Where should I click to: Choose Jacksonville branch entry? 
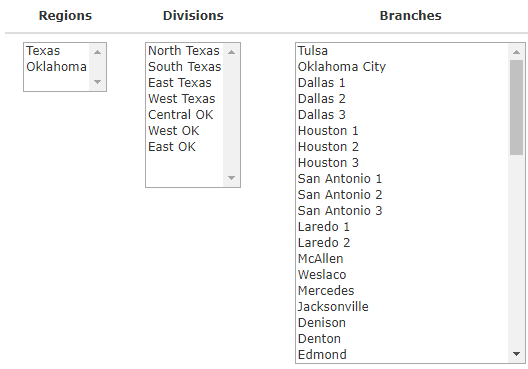pos(402,307)
